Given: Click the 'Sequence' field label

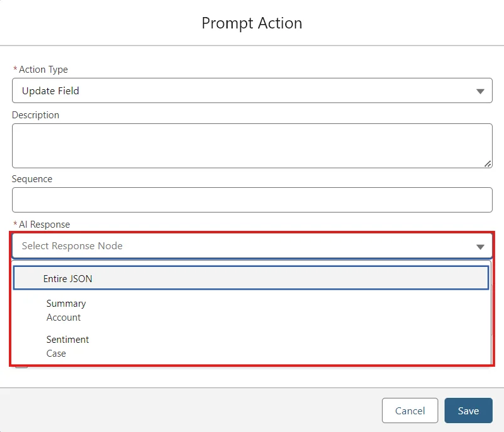Looking at the screenshot, I should pyautogui.click(x=32, y=179).
